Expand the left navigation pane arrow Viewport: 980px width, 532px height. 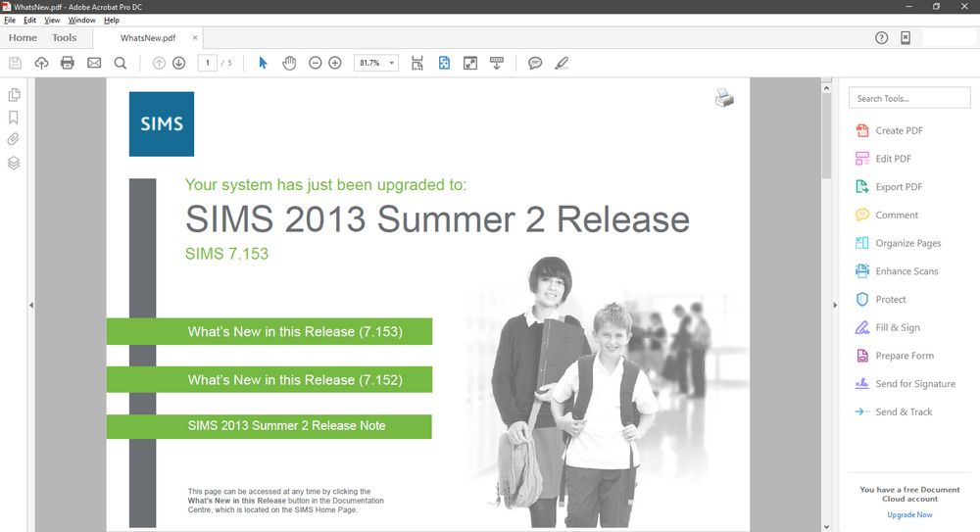30,305
